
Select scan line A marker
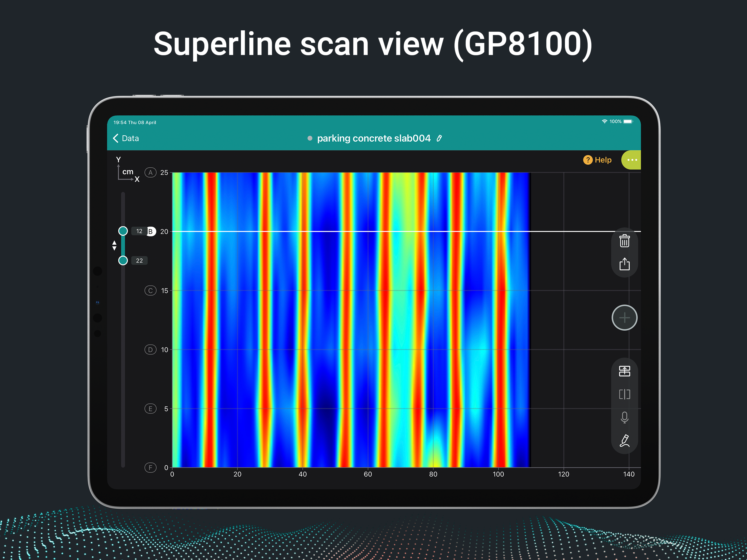[x=150, y=173]
